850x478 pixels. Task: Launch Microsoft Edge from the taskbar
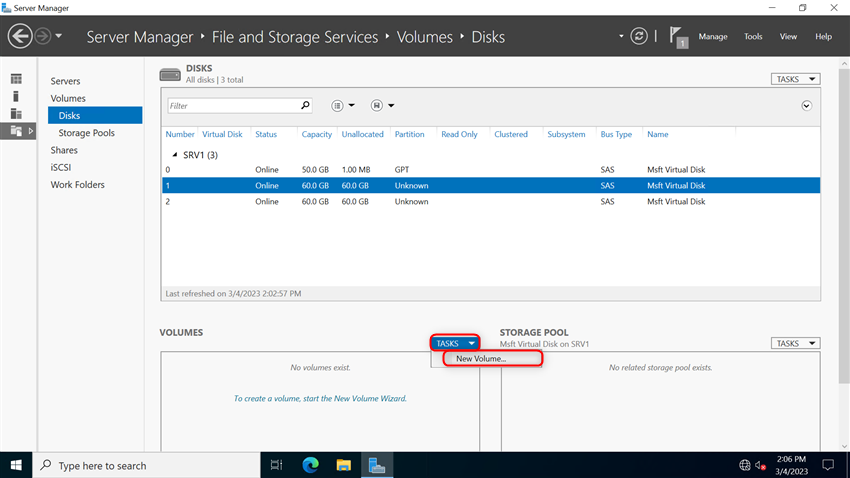click(x=310, y=465)
